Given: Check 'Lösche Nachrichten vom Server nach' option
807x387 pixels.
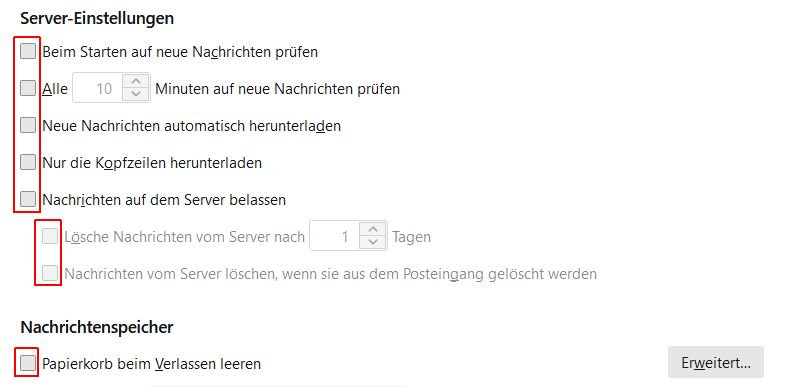Looking at the screenshot, I should (x=50, y=236).
